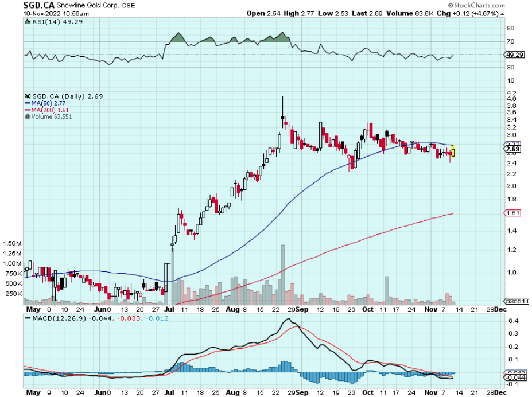Screen dimensions: 532x397
Task: Click the May date label below the MACD panel
Action: click(x=33, y=392)
